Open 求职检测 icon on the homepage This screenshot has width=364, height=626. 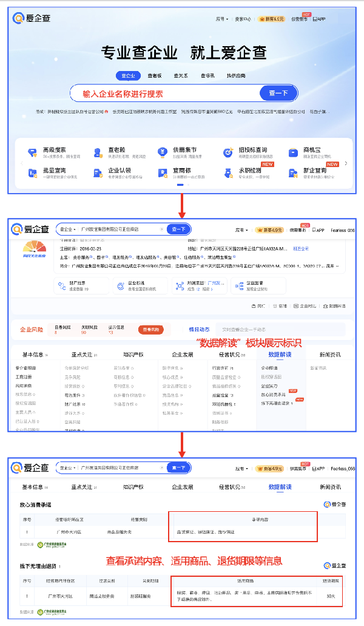point(228,173)
